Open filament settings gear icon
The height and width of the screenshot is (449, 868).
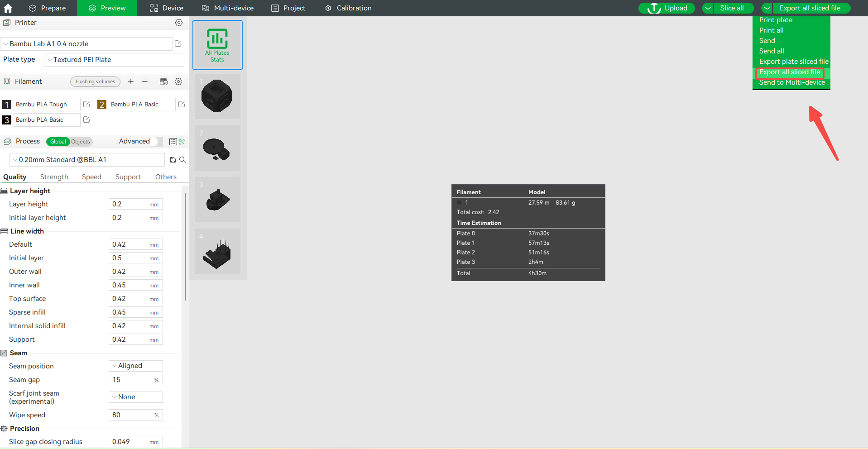click(x=178, y=81)
